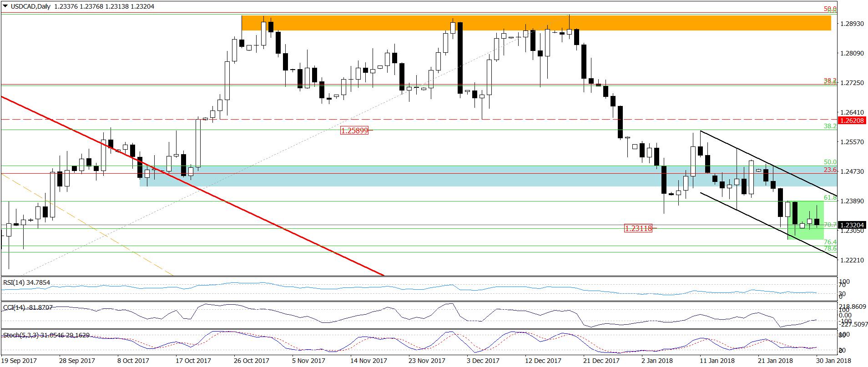Click the USDCAD,Daily chart title
The height and width of the screenshot is (367, 868).
point(30,6)
